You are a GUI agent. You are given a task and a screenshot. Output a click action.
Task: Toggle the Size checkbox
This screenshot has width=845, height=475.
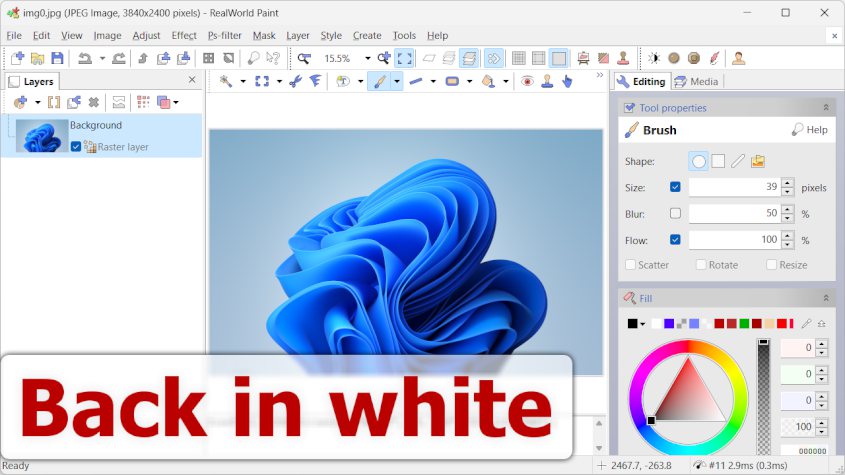click(x=675, y=187)
